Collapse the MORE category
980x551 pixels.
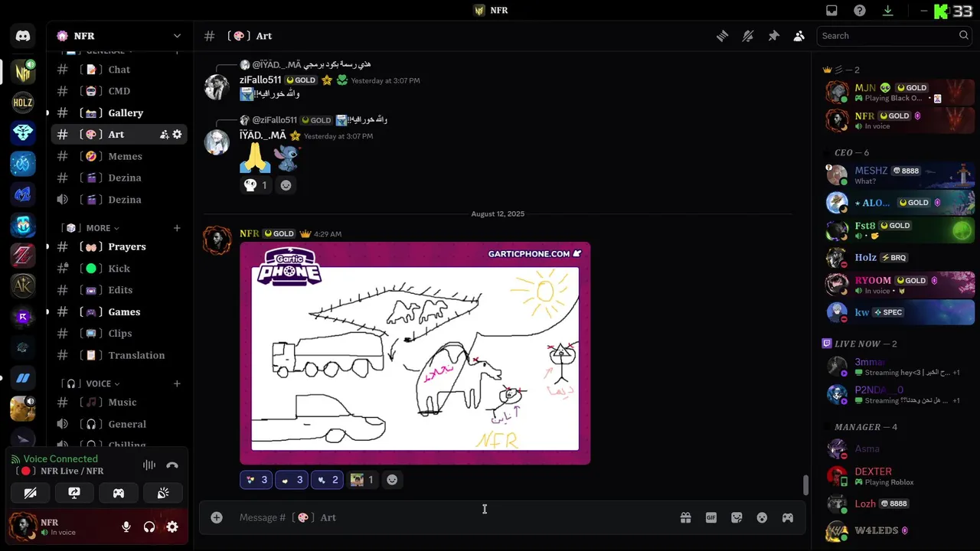(x=103, y=228)
